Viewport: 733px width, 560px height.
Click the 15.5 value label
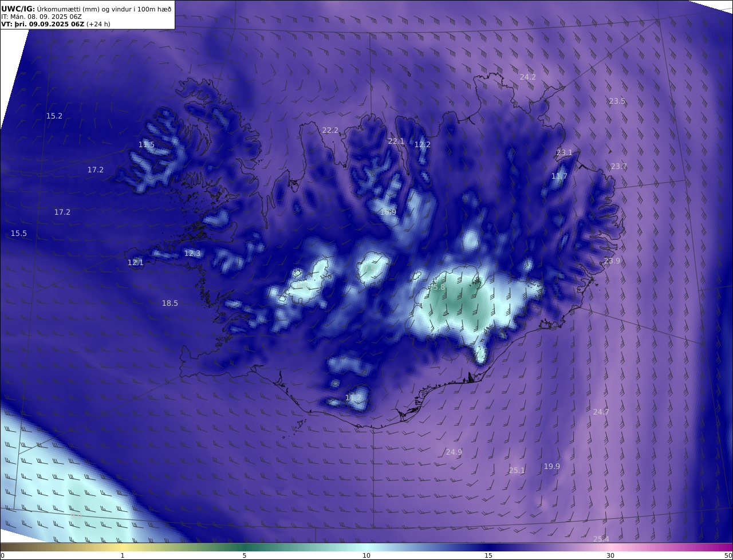(19, 233)
